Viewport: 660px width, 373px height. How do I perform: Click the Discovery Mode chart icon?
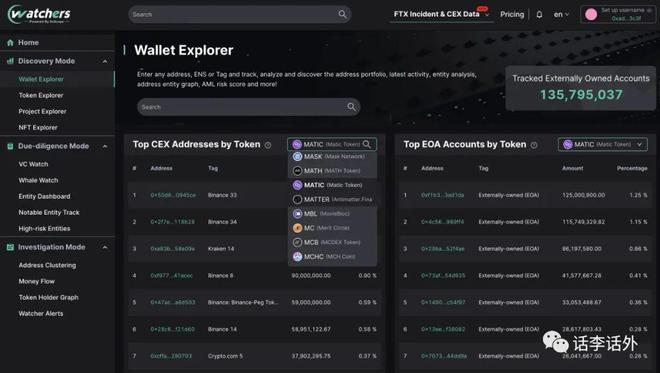pyautogui.click(x=10, y=61)
